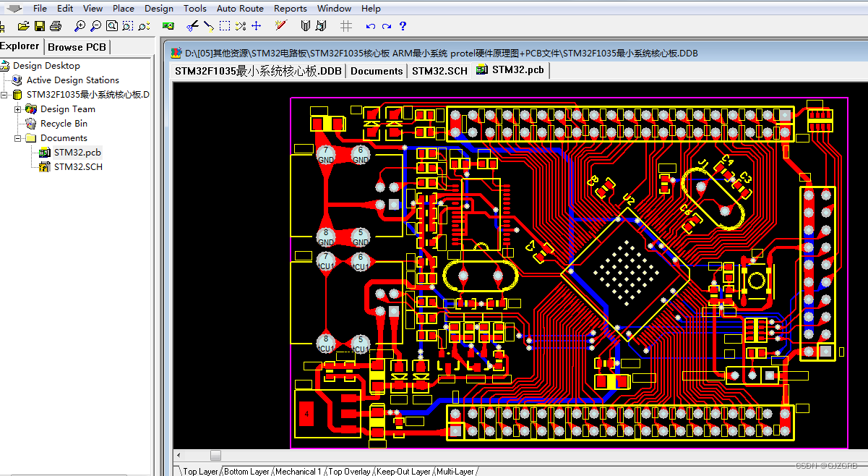
Task: Select STM32.pcb in the Explorer tree
Action: tap(75, 152)
